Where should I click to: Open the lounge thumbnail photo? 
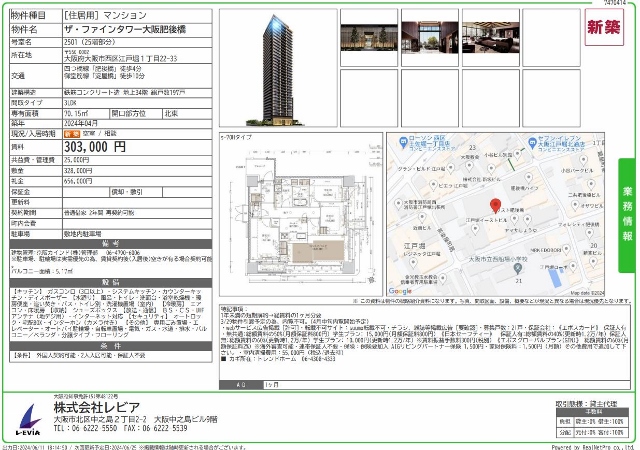pos(491,38)
